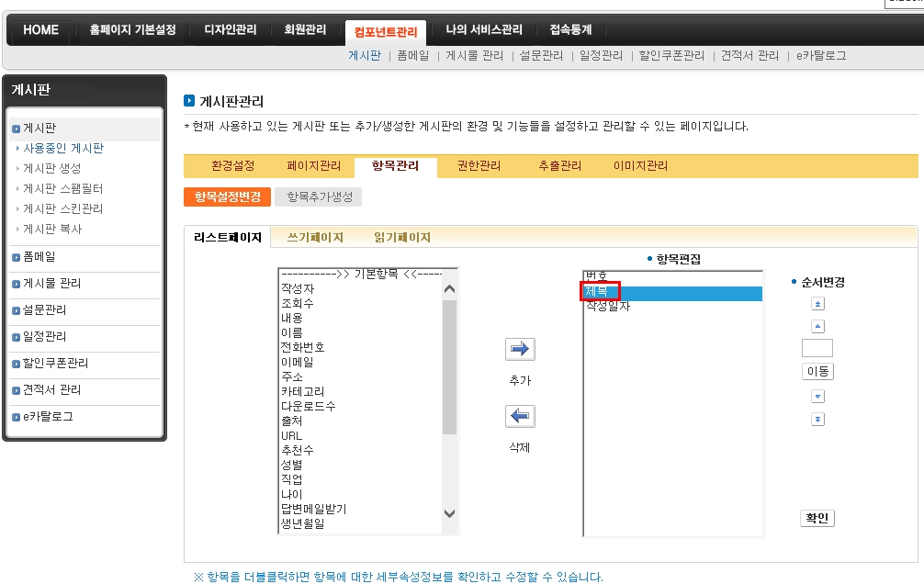The height and width of the screenshot is (584, 924).
Task: Click the order number input box above 이동
Action: pos(817,348)
